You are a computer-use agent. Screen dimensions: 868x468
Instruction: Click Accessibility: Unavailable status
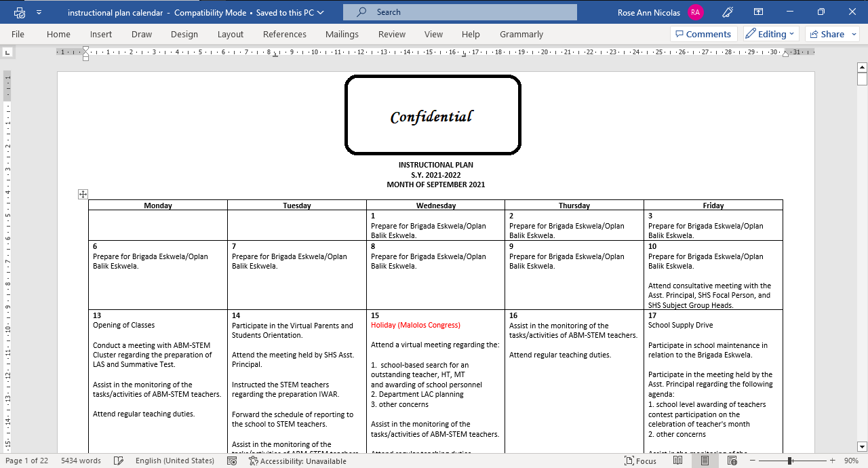(297, 461)
